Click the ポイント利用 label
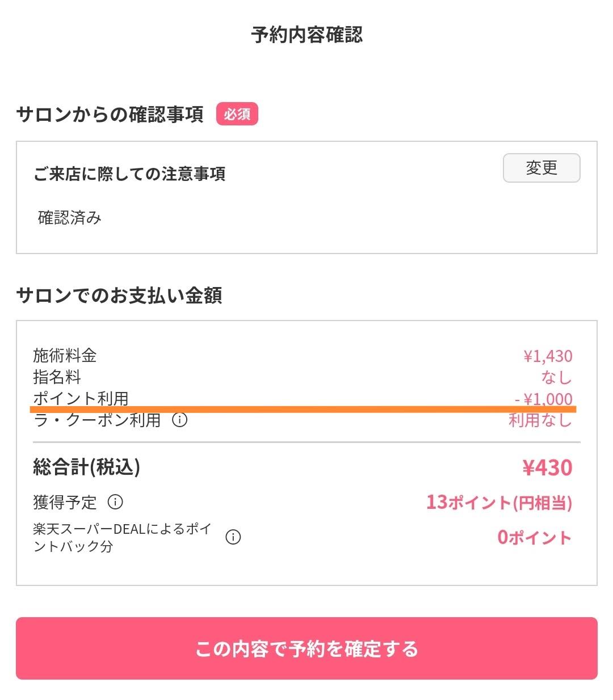This screenshot has height=700, width=613. tap(81, 398)
